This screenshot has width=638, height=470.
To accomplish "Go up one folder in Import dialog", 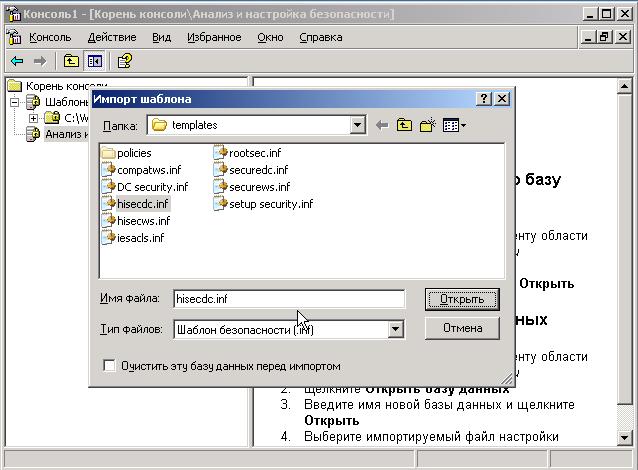I will pos(404,125).
